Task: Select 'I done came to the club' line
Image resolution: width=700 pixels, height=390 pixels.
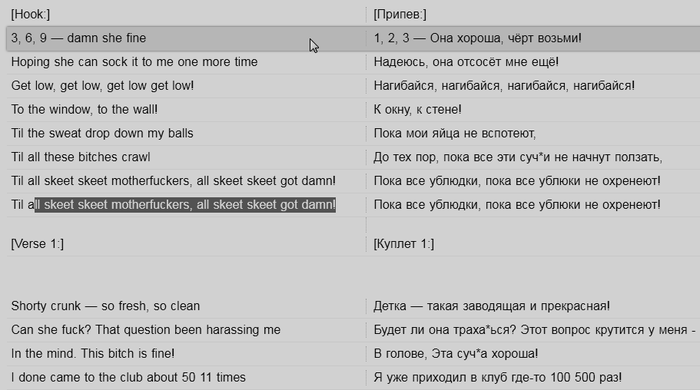Action: pos(129,377)
